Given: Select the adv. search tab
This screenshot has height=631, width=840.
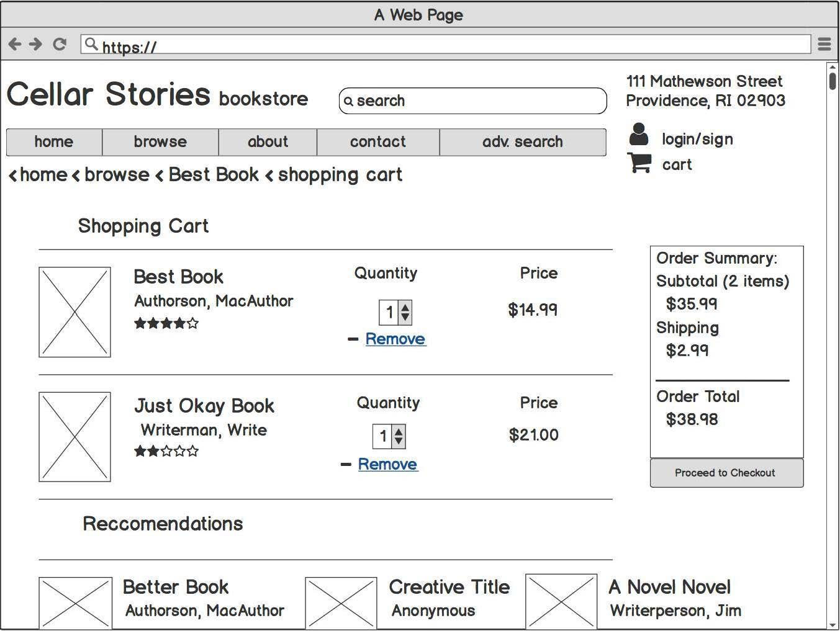Looking at the screenshot, I should pyautogui.click(x=522, y=142).
